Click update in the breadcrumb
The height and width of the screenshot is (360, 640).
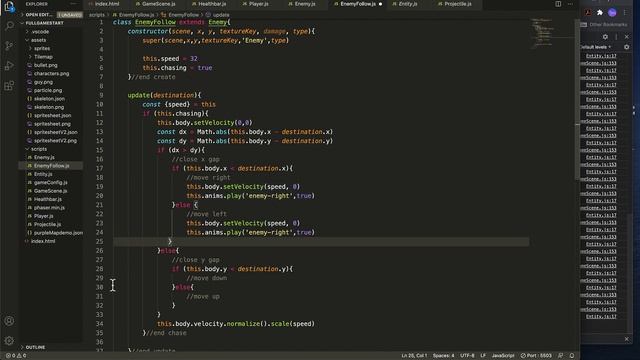click(x=221, y=15)
